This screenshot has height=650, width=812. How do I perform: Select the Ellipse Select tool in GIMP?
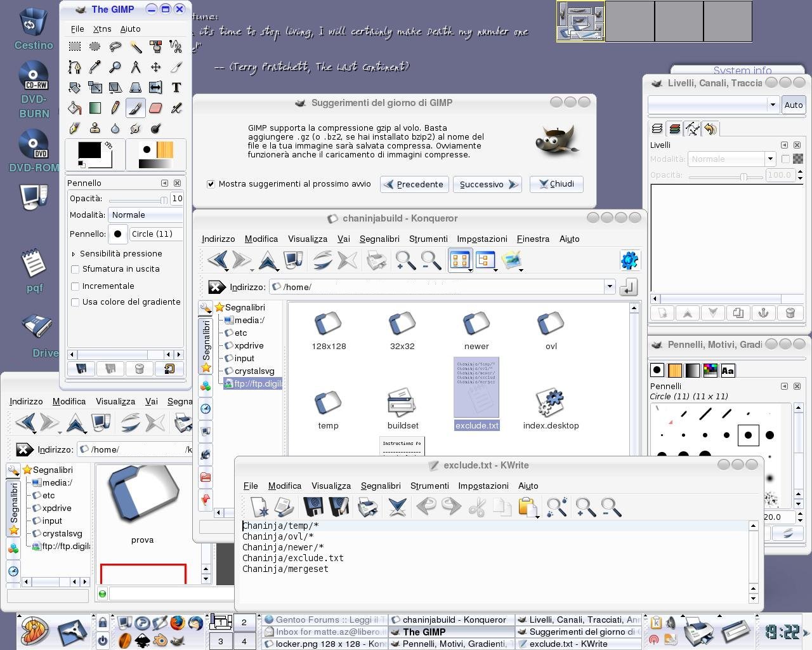pyautogui.click(x=95, y=46)
